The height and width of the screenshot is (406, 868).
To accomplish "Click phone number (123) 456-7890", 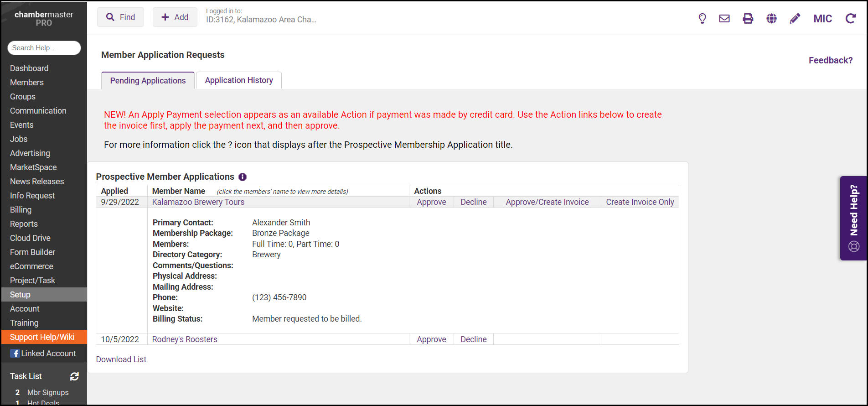I will click(x=279, y=297).
